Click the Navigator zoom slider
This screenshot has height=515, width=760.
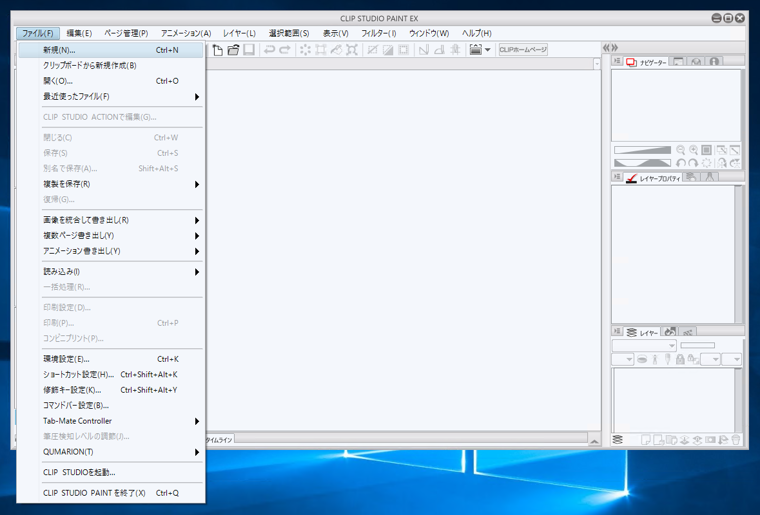pos(643,150)
